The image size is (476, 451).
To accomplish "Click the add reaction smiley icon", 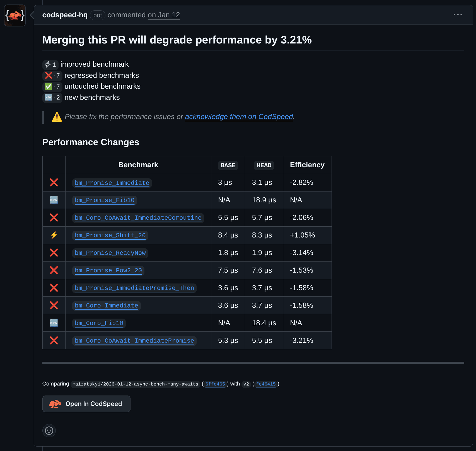I will (x=49, y=431).
